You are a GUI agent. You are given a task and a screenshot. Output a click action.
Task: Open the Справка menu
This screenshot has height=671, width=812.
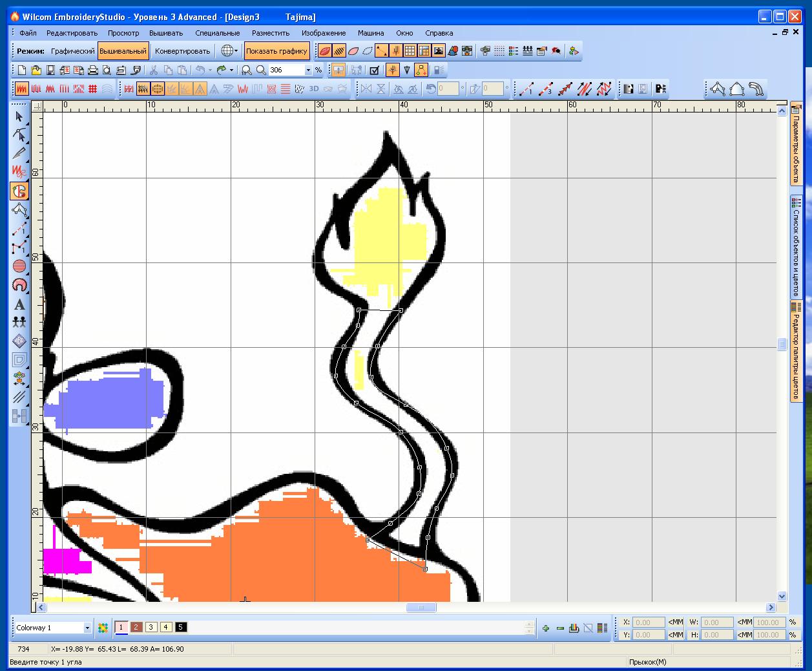[x=439, y=33]
